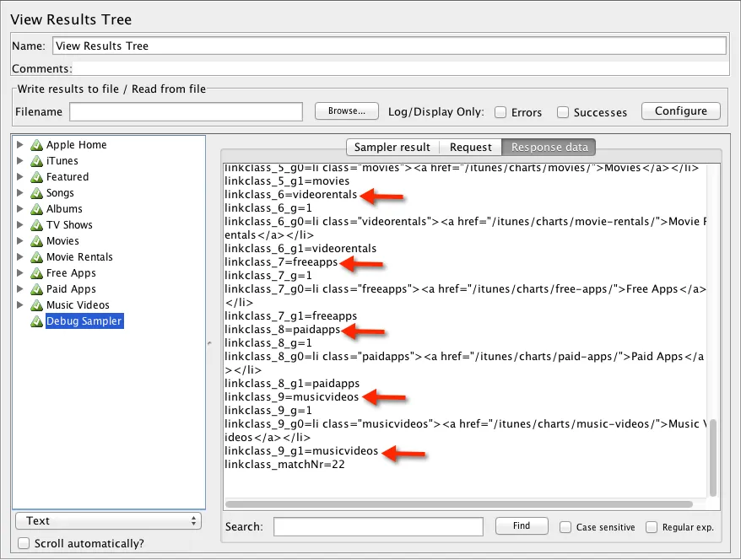Image resolution: width=741 pixels, height=560 pixels.
Task: Click the green status icon beside Apple Home
Action: (x=35, y=145)
